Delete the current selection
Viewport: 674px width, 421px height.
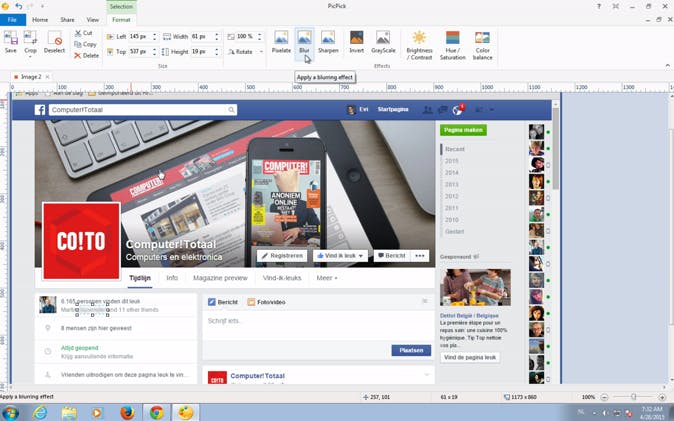pos(86,55)
